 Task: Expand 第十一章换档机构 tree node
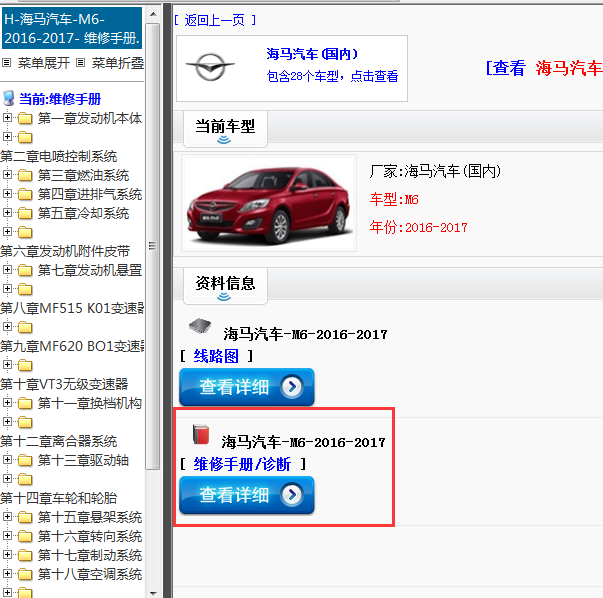tap(7, 402)
